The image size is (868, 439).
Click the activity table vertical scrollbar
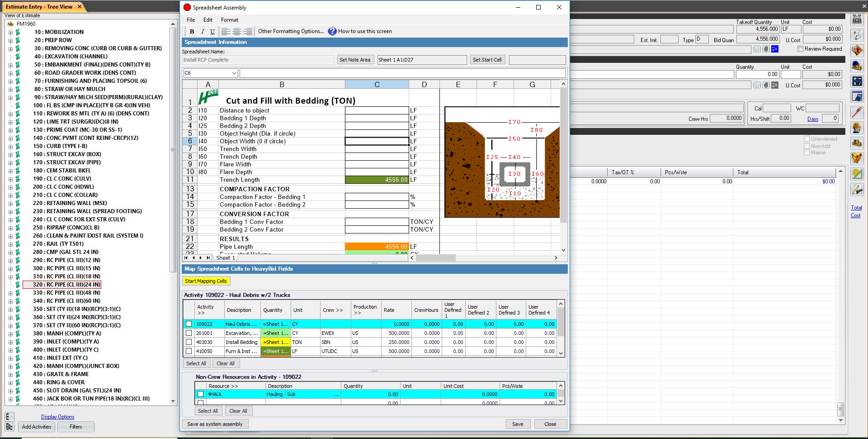coord(561,329)
